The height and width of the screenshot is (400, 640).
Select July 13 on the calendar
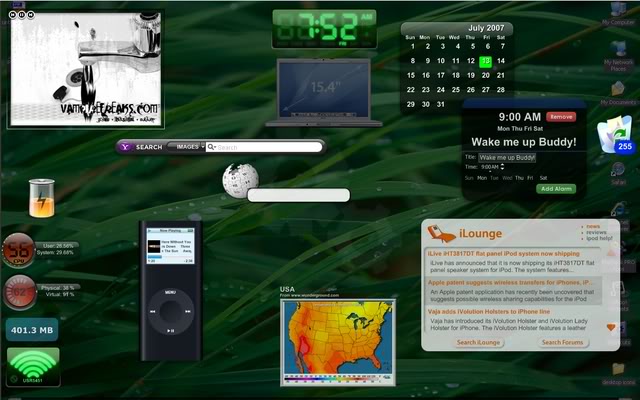[485, 61]
